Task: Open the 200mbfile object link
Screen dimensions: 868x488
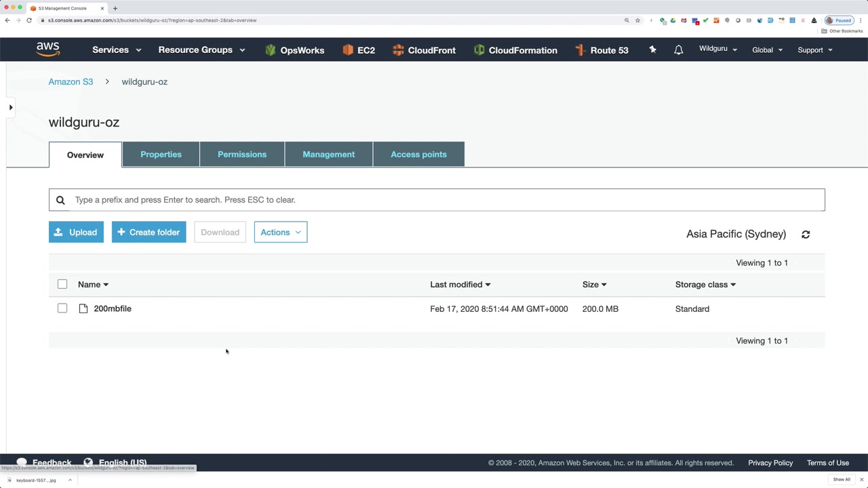Action: pos(113,309)
